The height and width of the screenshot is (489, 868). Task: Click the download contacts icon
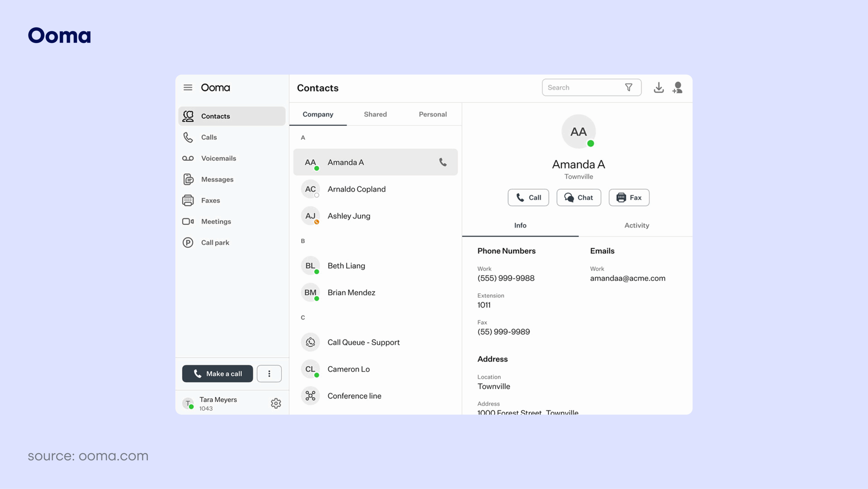(658, 87)
